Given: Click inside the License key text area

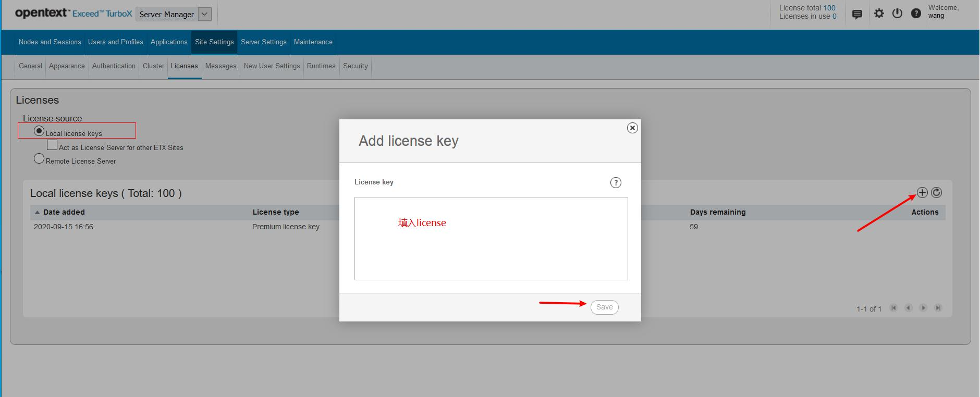Looking at the screenshot, I should pyautogui.click(x=491, y=239).
